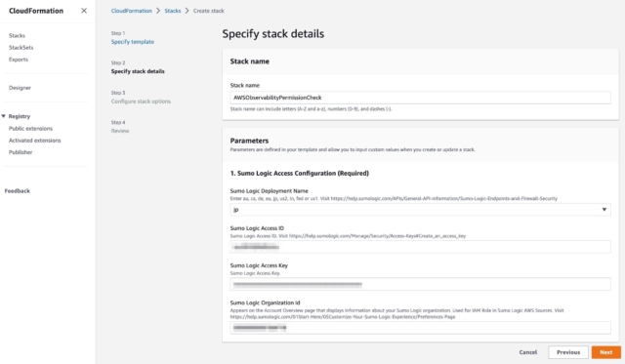Open StackSets in the sidebar
Image resolution: width=625 pixels, height=364 pixels.
(x=21, y=48)
